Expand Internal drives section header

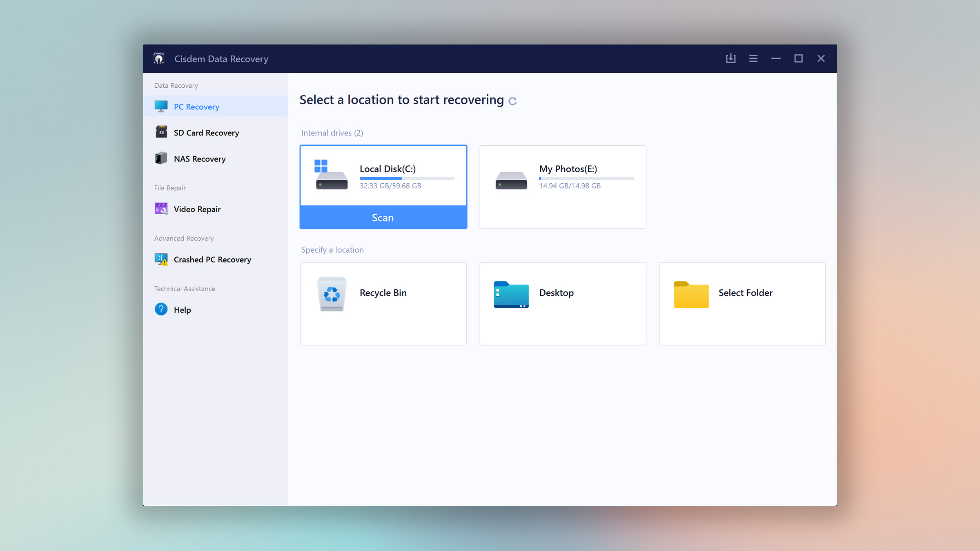(332, 132)
